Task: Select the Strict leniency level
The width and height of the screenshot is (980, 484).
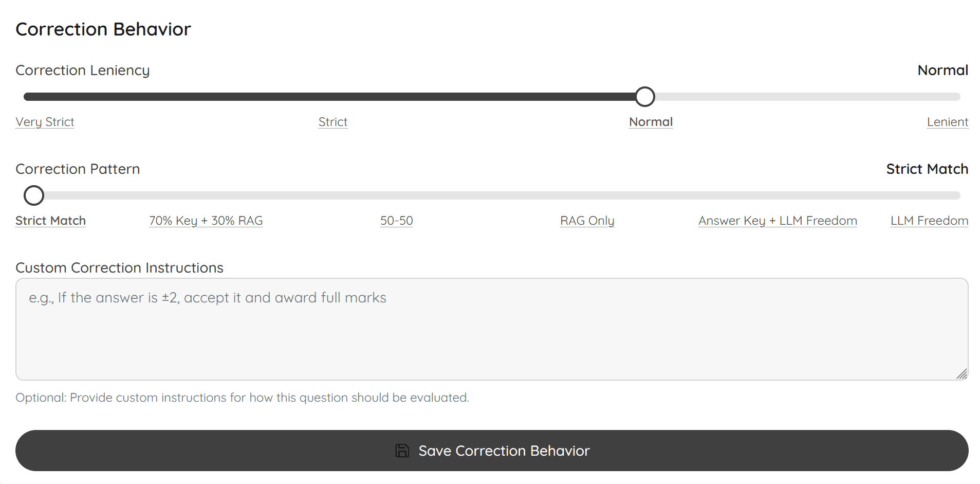Action: tap(333, 122)
